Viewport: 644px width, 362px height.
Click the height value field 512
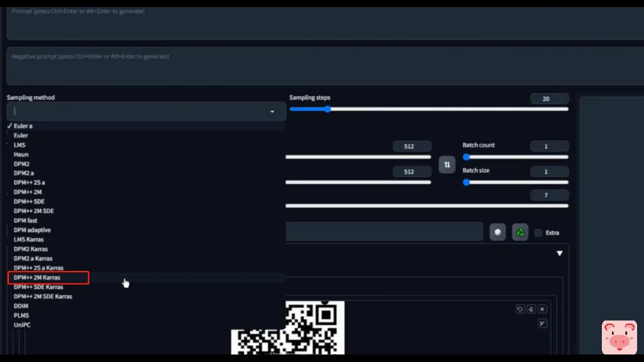[412, 172]
